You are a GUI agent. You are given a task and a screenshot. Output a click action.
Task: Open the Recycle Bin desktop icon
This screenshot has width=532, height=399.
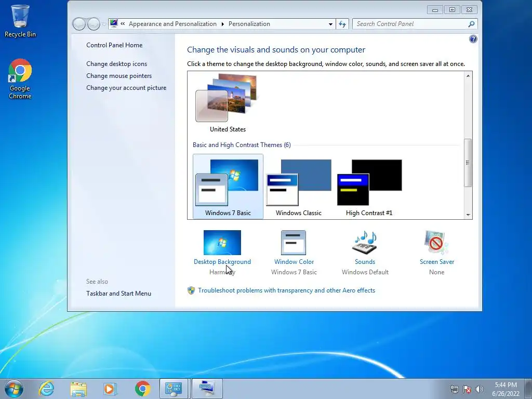(x=20, y=21)
